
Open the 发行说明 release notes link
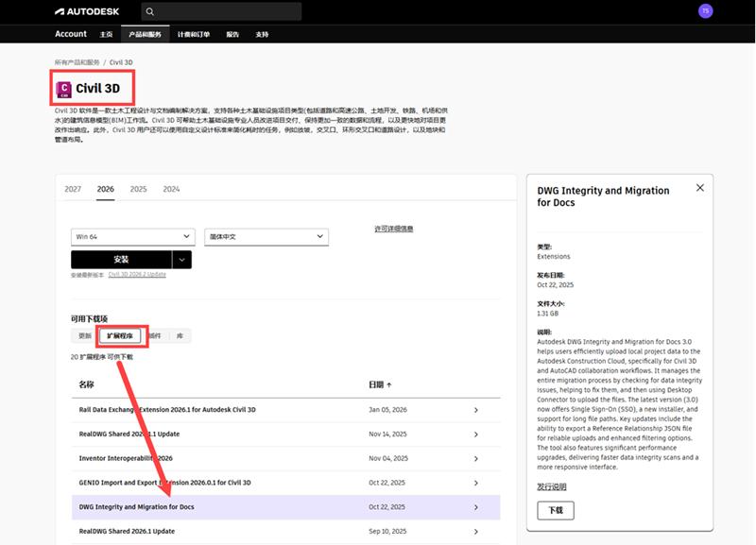tap(552, 486)
